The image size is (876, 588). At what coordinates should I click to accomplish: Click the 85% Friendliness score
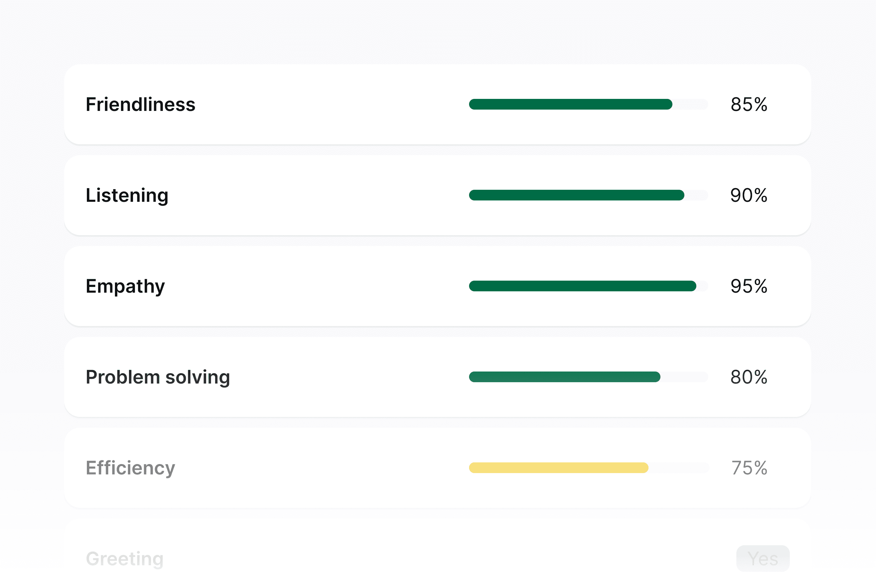pos(748,104)
